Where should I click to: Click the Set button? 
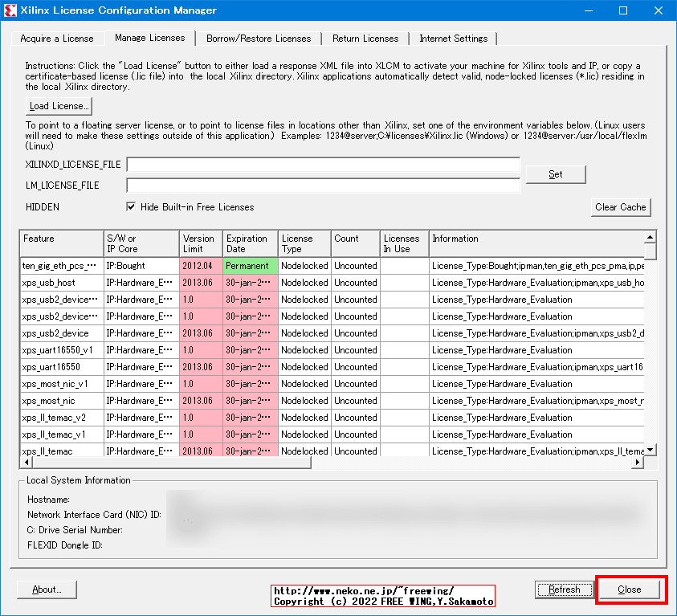click(x=556, y=174)
